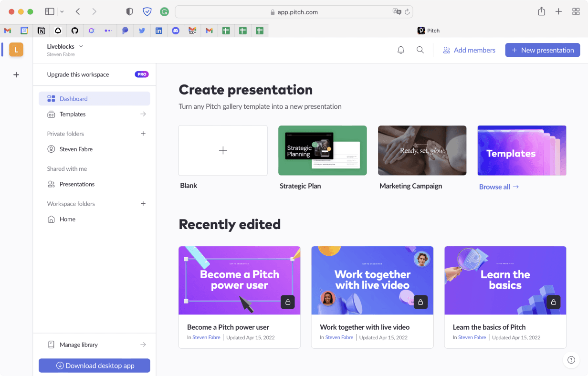Select the Dashboard grid icon
This screenshot has width=588, height=376.
pyautogui.click(x=51, y=98)
